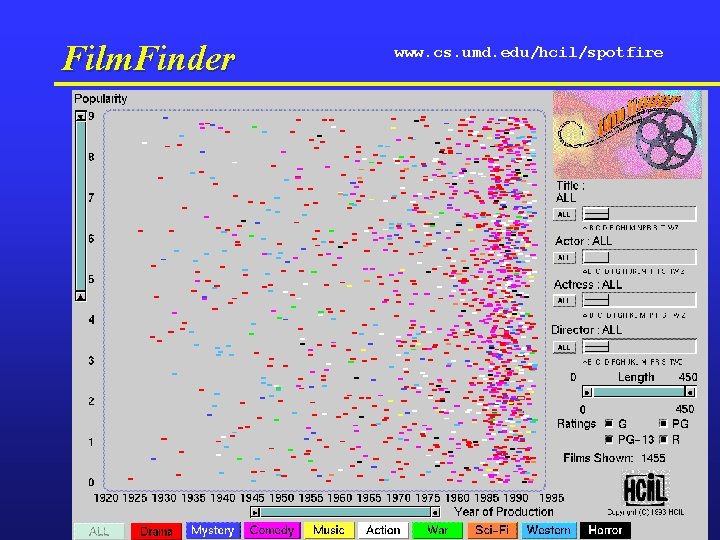Click the Title alphabet slider thumb
This screenshot has height=540, width=720.
(x=596, y=214)
